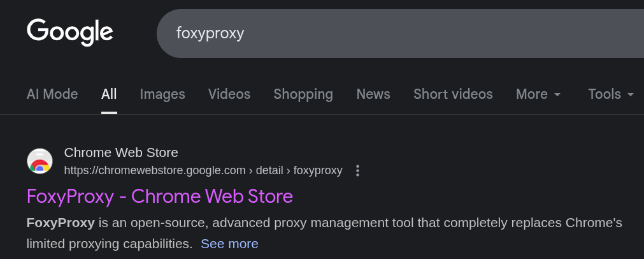Open the FoxyProxy - Chrome Web Store result

point(160,196)
